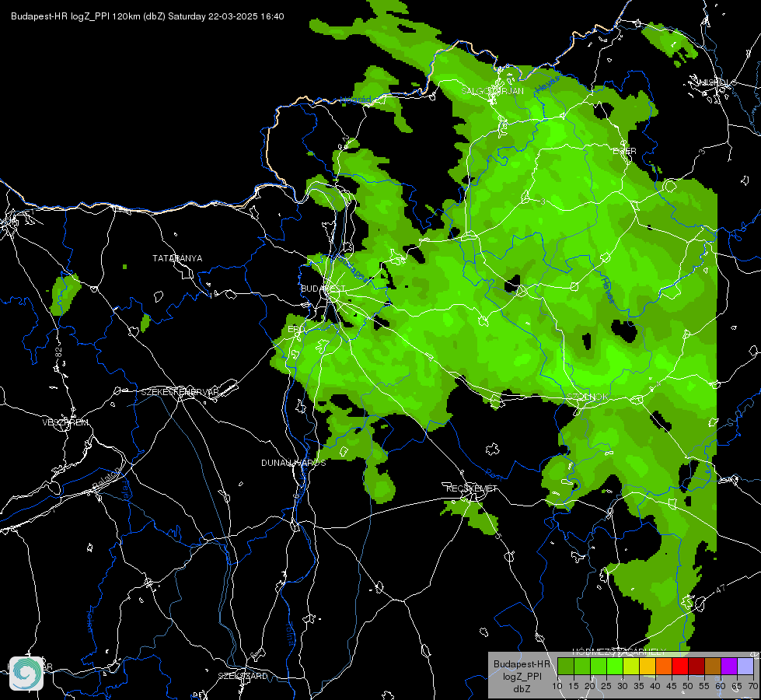Select the EGER city label
Viewport: 761px width, 700px height.
tap(625, 151)
